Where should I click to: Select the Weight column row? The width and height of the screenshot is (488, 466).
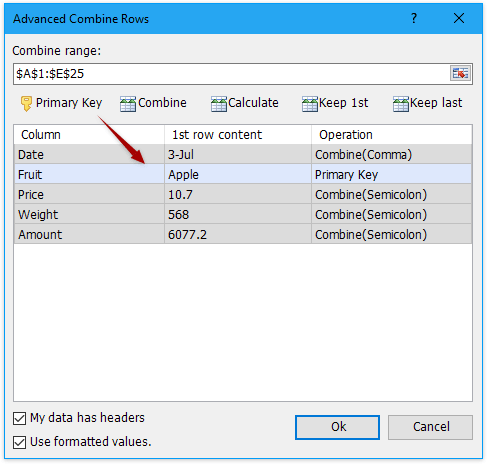243,214
